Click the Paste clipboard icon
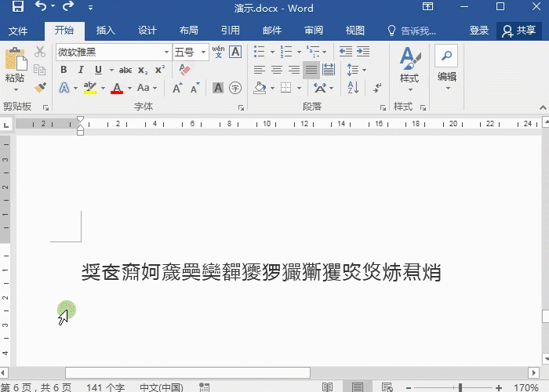Screen dimensions: 549x392 click(x=16, y=59)
